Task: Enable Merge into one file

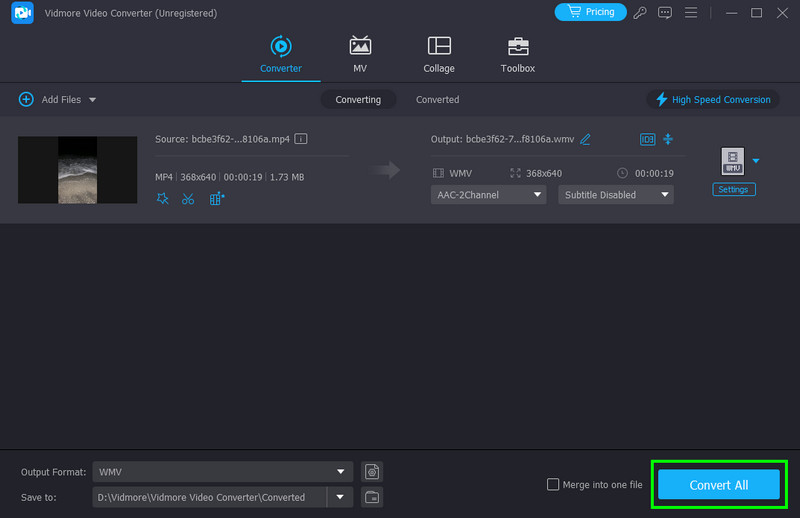Action: [x=553, y=484]
